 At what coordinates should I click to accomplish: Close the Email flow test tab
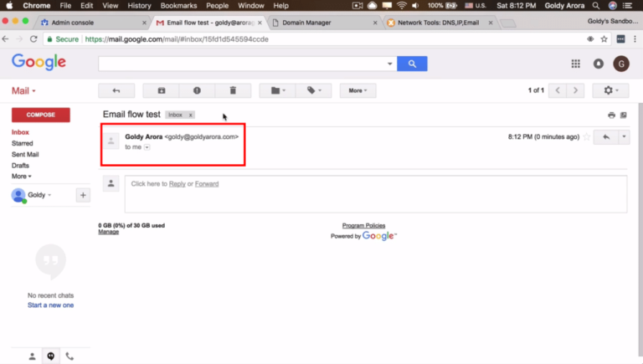260,23
